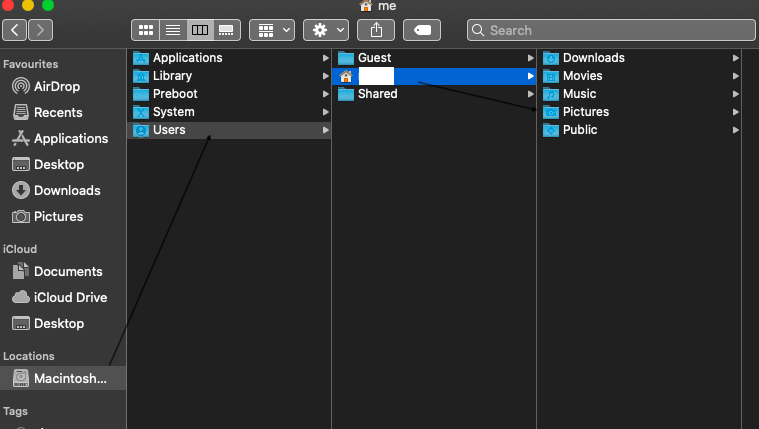Switch to gallery view
The width and height of the screenshot is (759, 429).
point(227,30)
